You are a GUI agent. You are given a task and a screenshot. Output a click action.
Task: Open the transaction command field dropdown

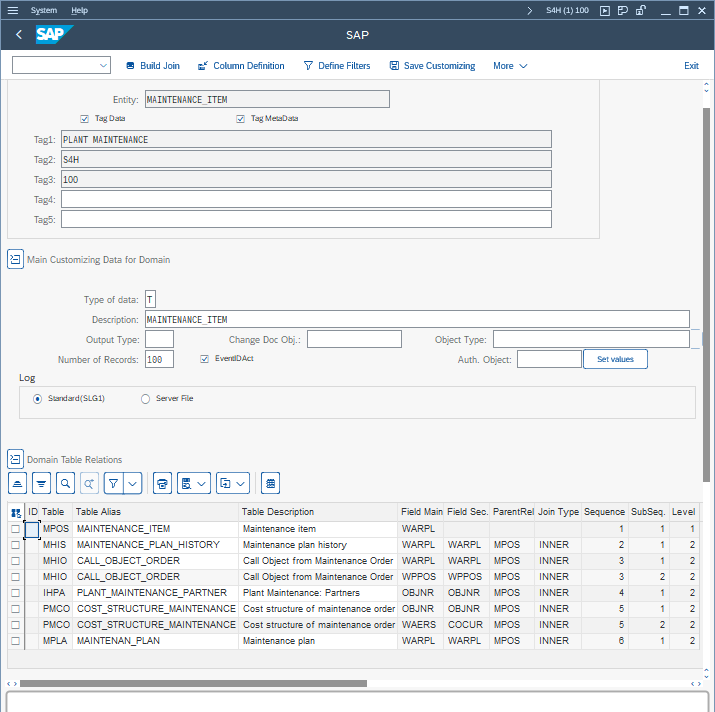tap(104, 66)
